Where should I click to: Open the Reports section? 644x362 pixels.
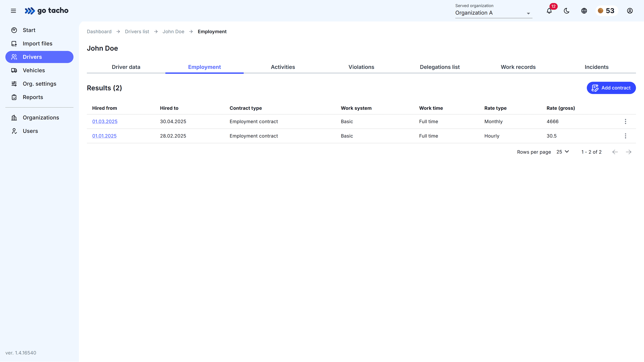[33, 97]
